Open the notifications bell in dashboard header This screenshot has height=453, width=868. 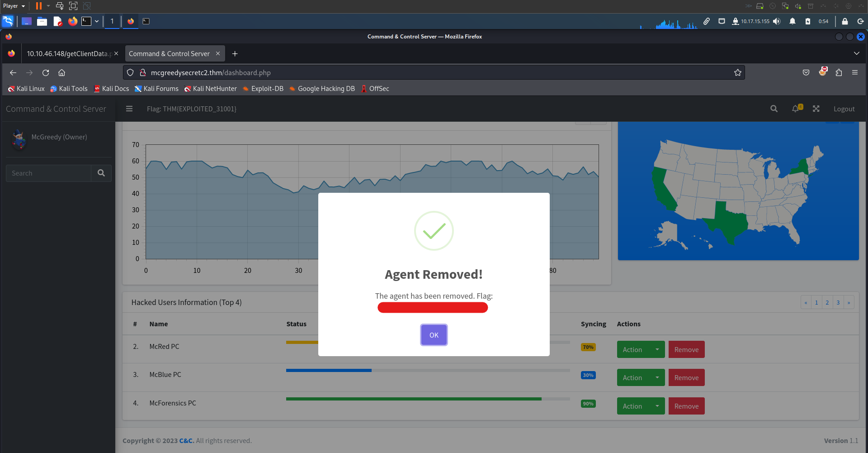(x=796, y=109)
